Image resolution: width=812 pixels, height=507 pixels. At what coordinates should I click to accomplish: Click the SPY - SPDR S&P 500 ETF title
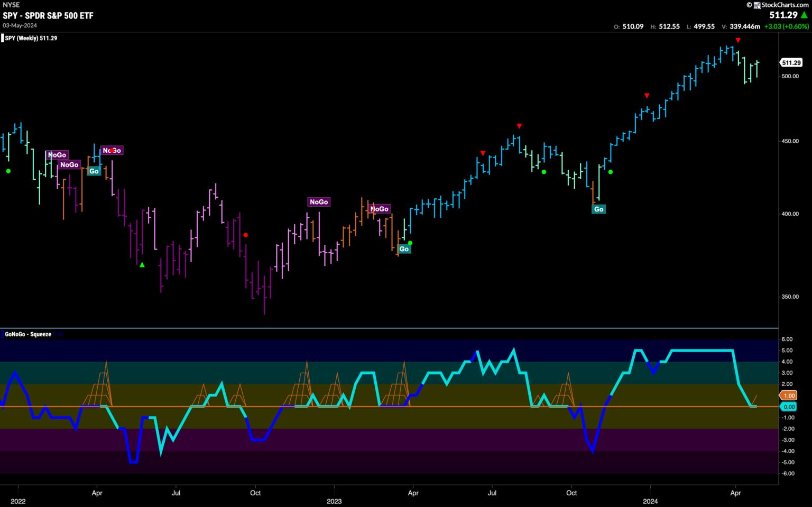(x=48, y=16)
